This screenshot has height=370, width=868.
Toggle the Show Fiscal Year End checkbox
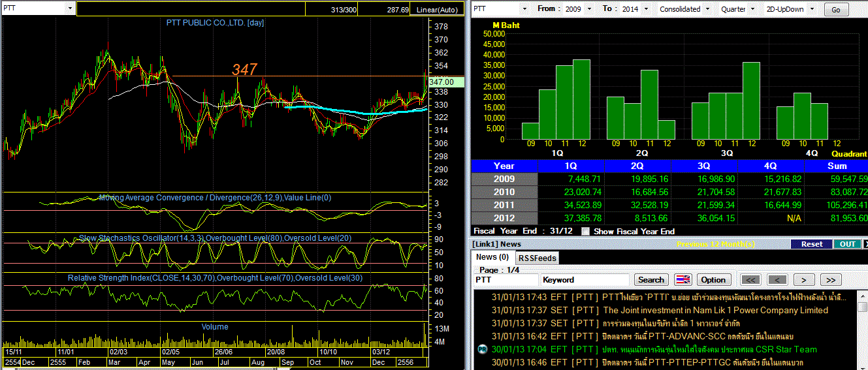[585, 231]
